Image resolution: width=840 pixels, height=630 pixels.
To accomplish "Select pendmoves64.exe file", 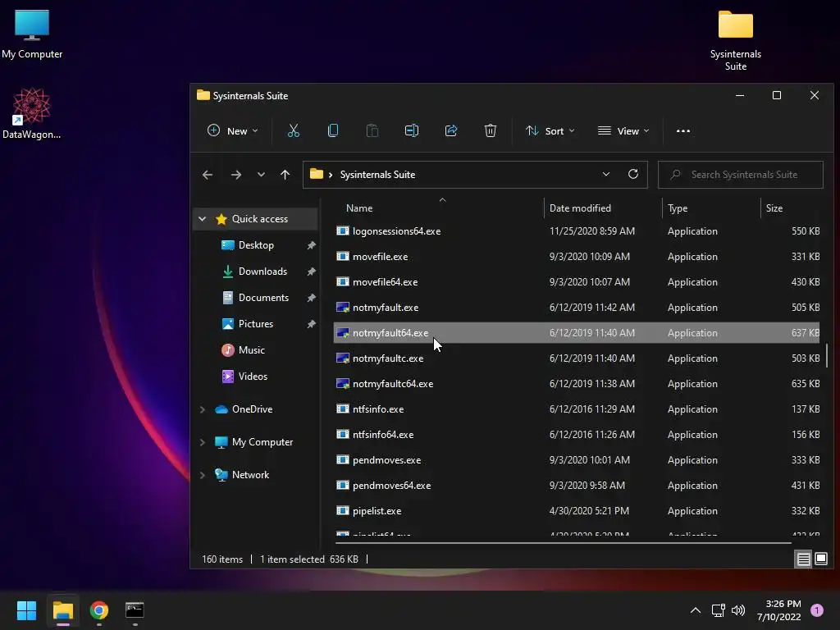I will (x=577, y=486).
